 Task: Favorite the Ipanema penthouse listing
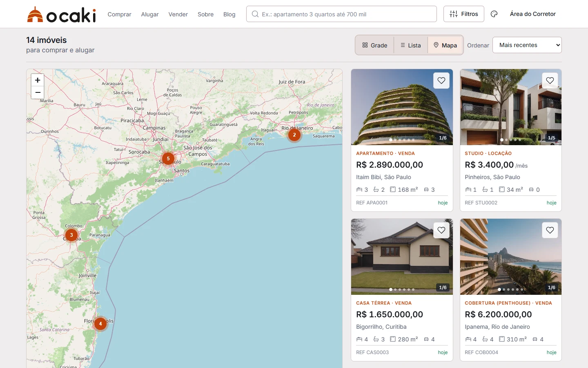click(550, 230)
